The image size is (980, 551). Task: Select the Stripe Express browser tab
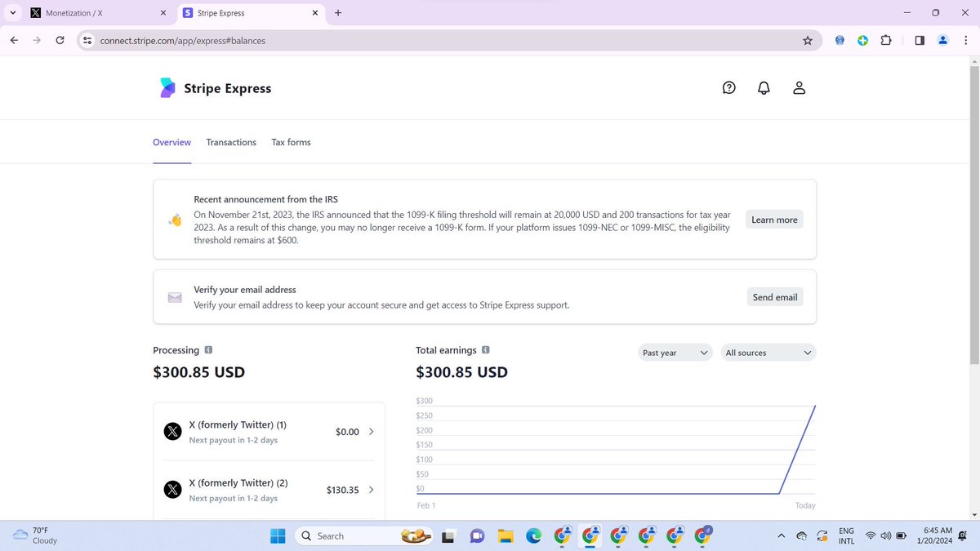[x=252, y=13]
